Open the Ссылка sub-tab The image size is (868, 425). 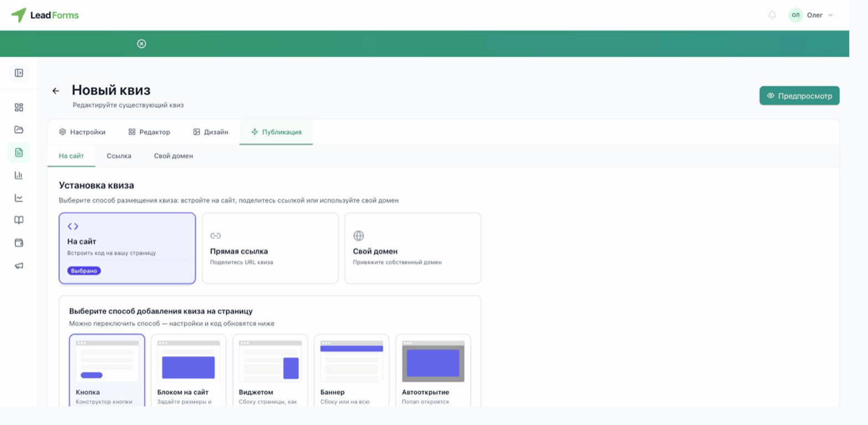(x=119, y=156)
